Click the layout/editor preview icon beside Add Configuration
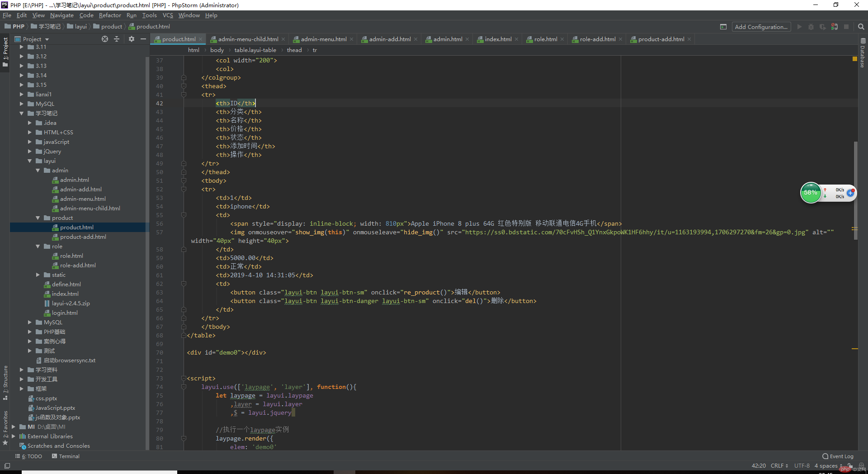 [723, 27]
